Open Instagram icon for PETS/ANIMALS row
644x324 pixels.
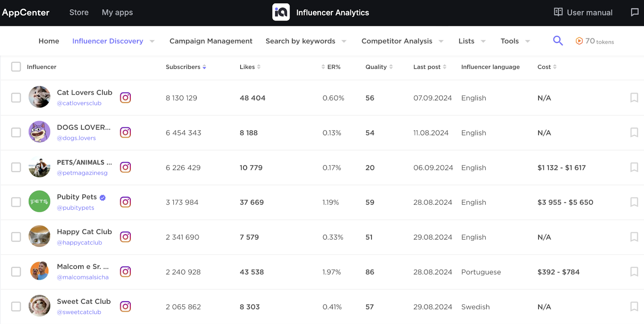[126, 167]
